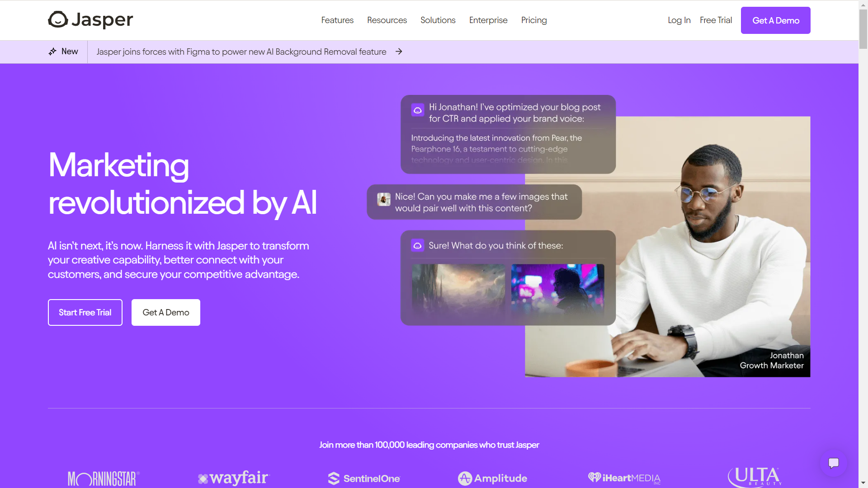Screen dimensions: 868x488
Task: Expand the Solutions navigation menu
Action: [x=438, y=20]
